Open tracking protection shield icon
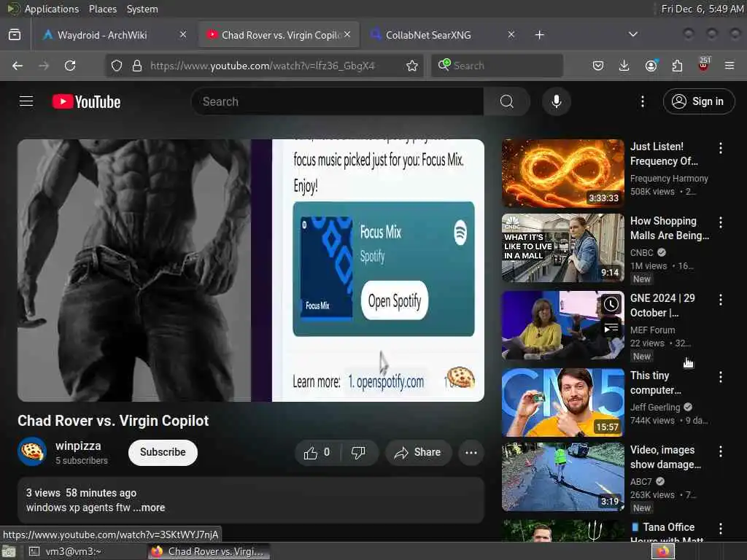Image resolution: width=747 pixels, height=560 pixels. tap(117, 66)
